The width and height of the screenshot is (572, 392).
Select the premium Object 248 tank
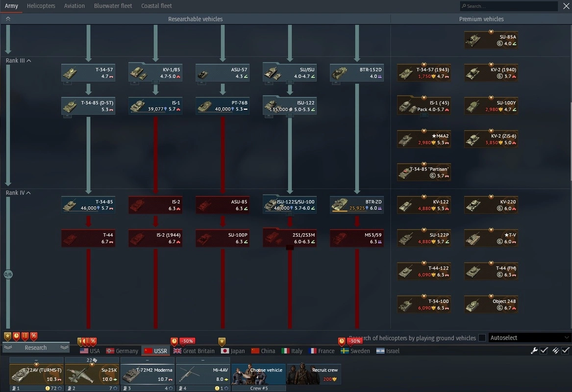tap(491, 305)
